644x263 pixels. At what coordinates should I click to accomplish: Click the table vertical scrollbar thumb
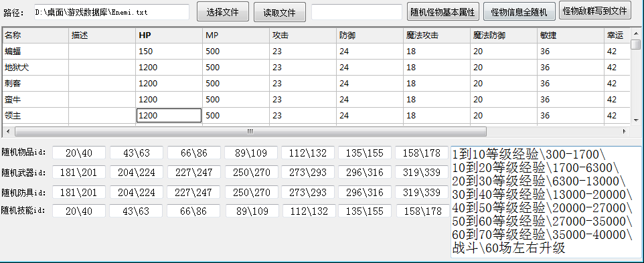click(636, 44)
